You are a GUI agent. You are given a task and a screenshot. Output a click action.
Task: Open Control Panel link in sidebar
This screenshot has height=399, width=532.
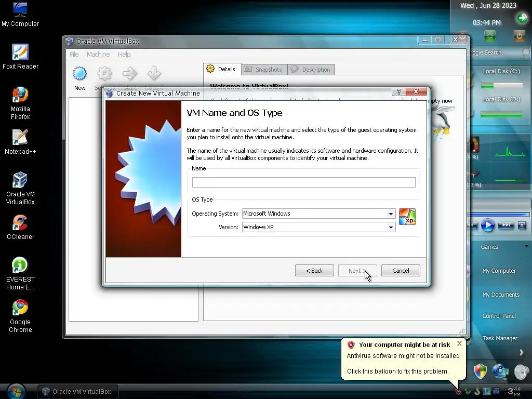pos(499,316)
